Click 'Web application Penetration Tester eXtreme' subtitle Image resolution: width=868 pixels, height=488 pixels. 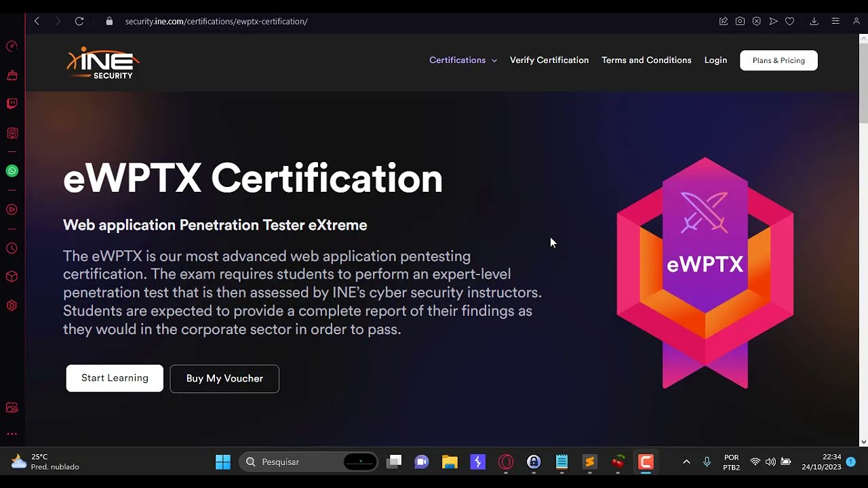click(x=215, y=225)
